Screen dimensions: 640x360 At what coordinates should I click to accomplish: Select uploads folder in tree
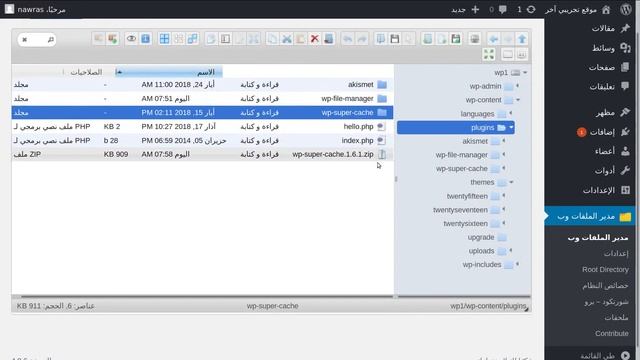point(487,251)
